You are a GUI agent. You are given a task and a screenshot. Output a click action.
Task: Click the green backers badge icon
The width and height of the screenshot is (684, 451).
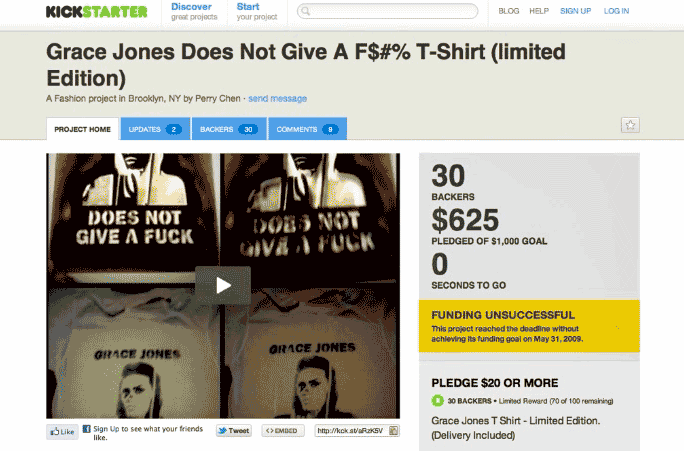pos(437,400)
